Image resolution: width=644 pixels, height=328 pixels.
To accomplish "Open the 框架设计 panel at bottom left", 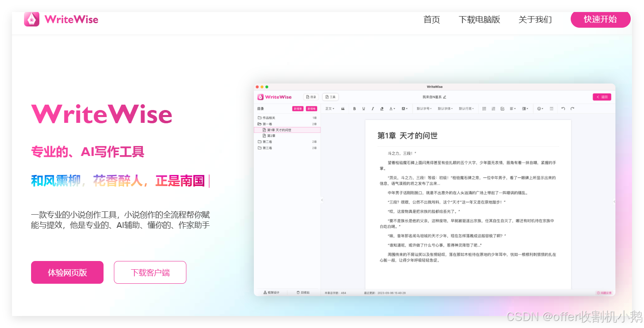I will coord(271,292).
